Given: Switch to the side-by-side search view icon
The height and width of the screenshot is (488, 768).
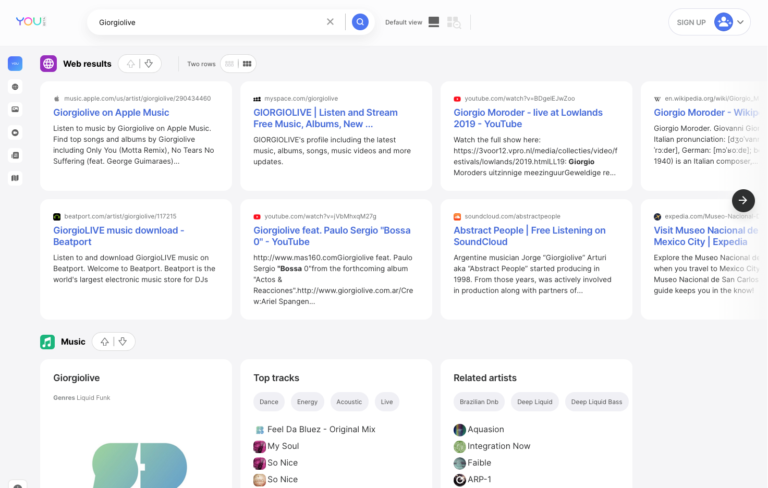Looking at the screenshot, I should (454, 22).
